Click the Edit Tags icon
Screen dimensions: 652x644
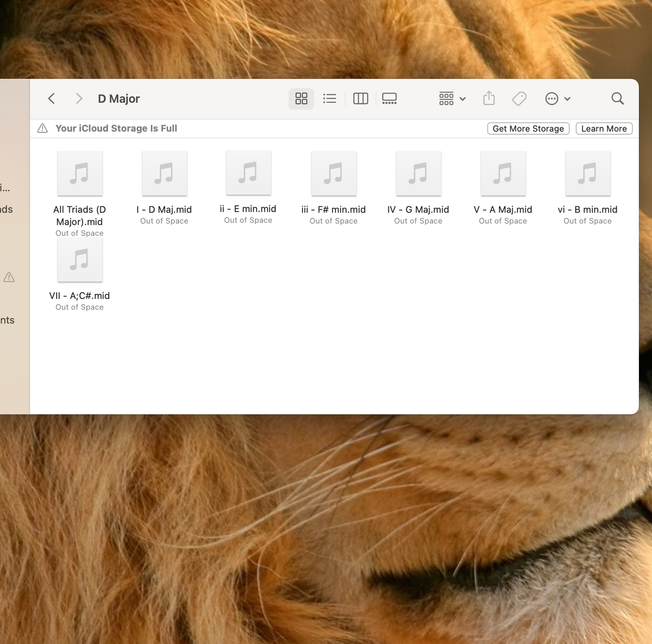[x=519, y=99]
